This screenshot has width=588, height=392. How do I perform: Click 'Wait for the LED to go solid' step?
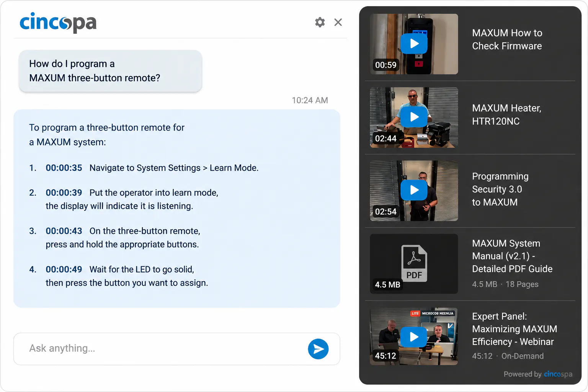(x=142, y=269)
